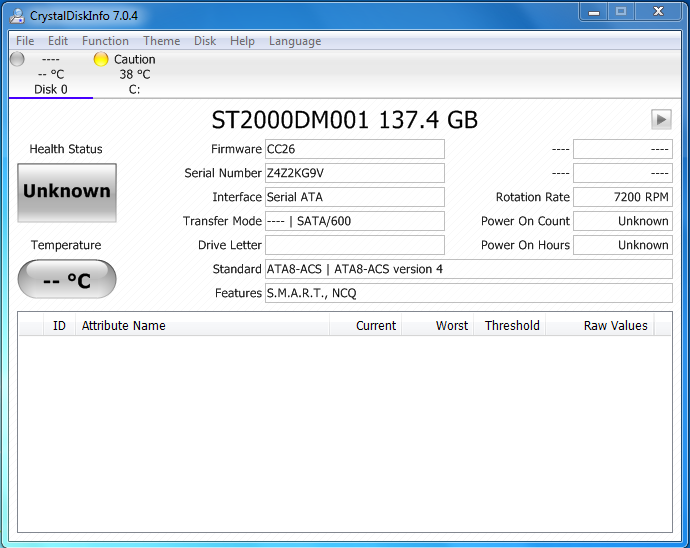Select the C: drive tab
Image resolution: width=690 pixels, height=548 pixels.
(x=135, y=74)
